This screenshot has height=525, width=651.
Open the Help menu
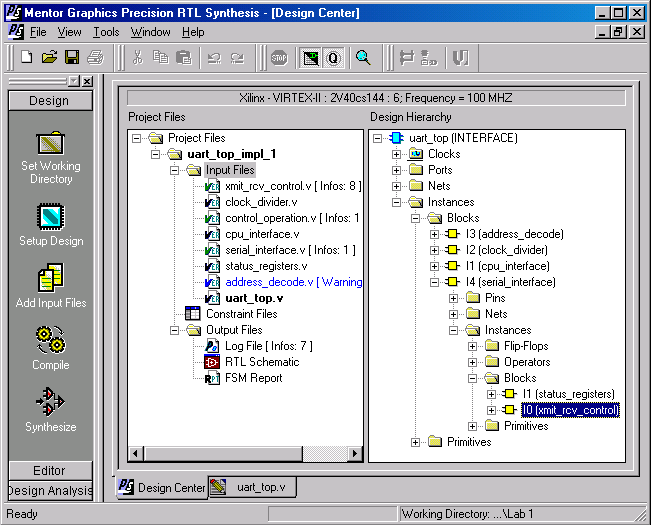[193, 32]
